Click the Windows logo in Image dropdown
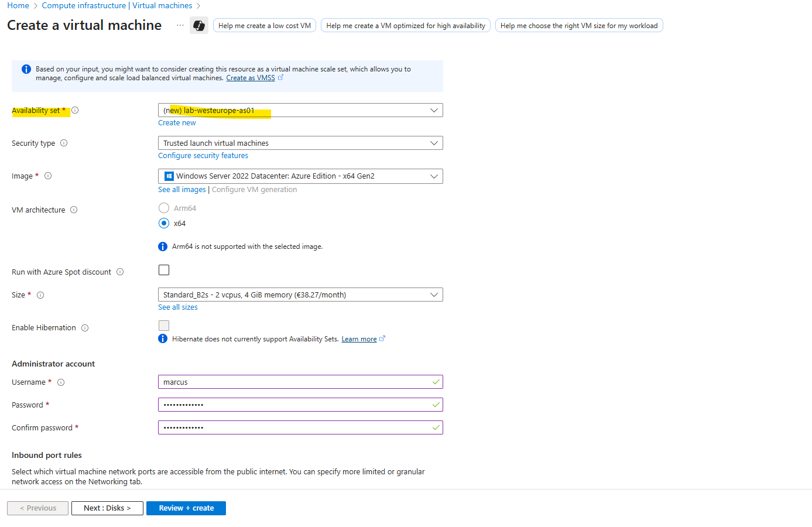This screenshot has height=527, width=812. pyautogui.click(x=169, y=176)
